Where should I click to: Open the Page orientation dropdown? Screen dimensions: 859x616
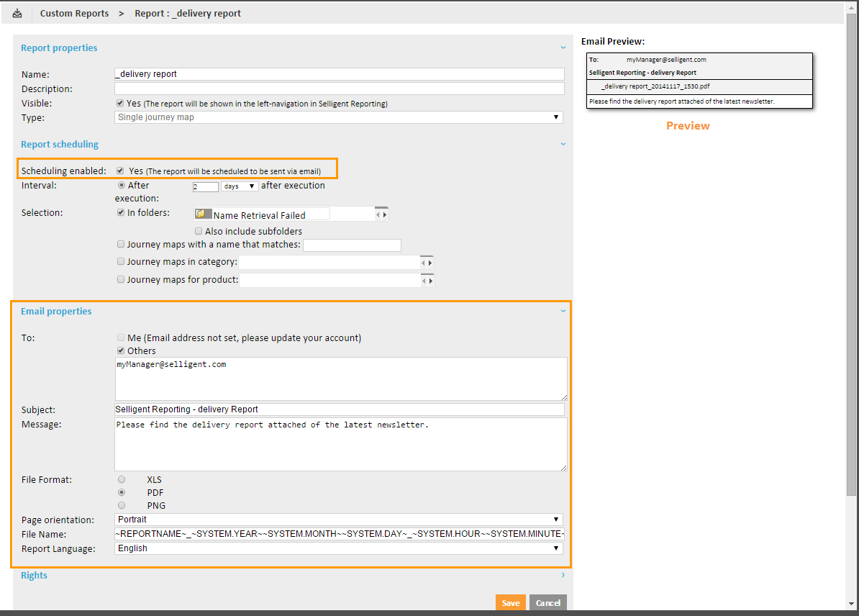coord(339,519)
